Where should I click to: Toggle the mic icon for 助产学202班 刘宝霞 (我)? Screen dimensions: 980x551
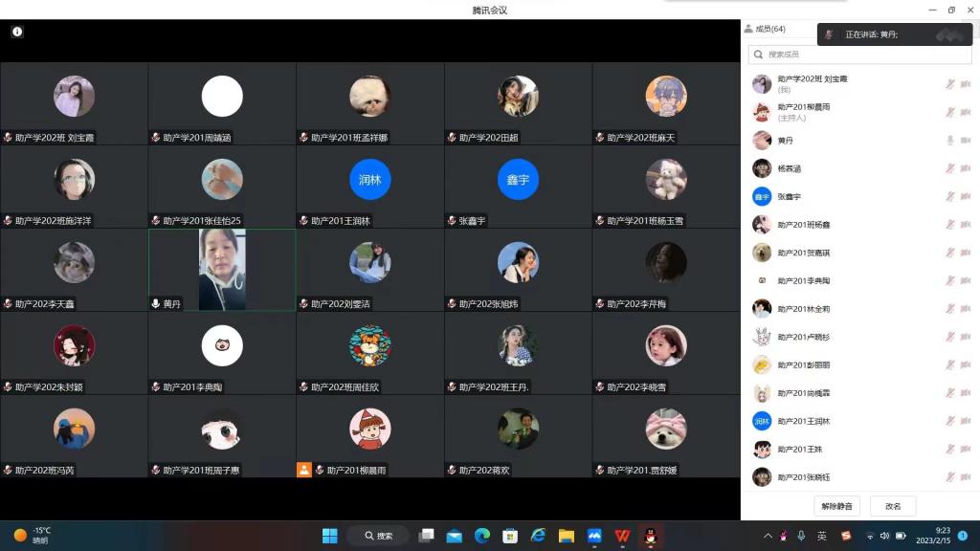[x=950, y=84]
